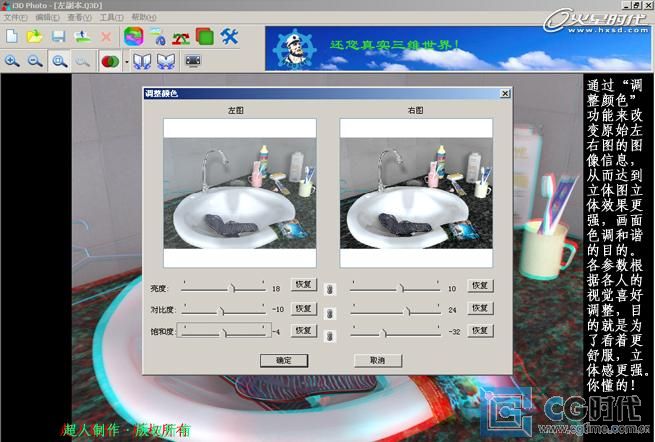
Task: Click the 右图 preview thumbnail
Action: 416,193
